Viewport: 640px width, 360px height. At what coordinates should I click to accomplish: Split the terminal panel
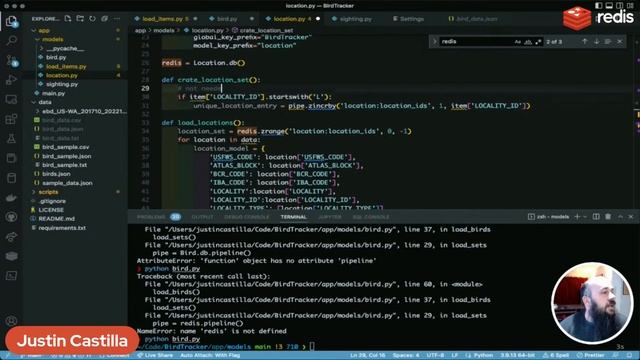click(x=596, y=217)
